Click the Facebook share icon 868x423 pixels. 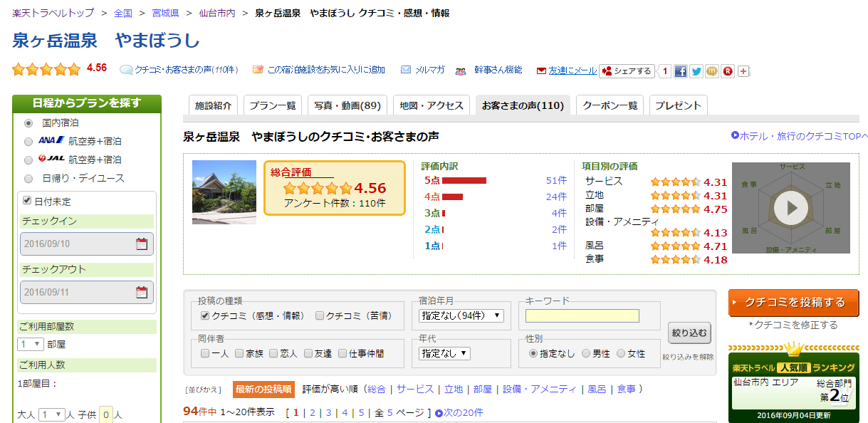(x=681, y=71)
